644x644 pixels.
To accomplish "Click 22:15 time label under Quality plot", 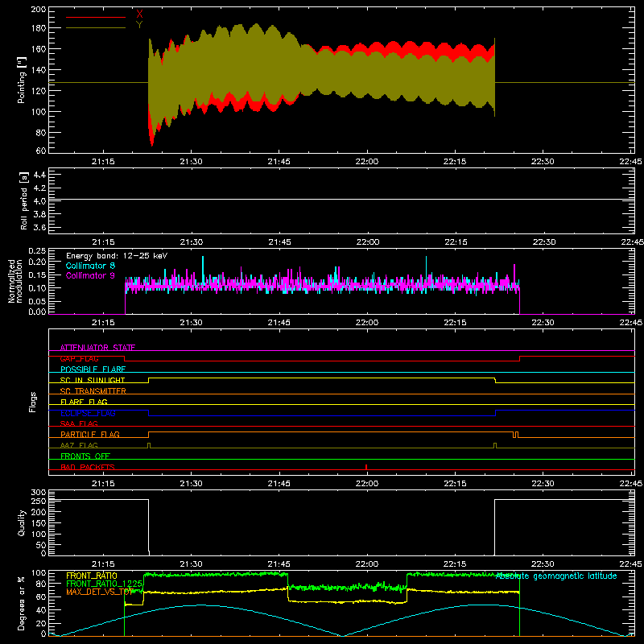I will (455, 564).
